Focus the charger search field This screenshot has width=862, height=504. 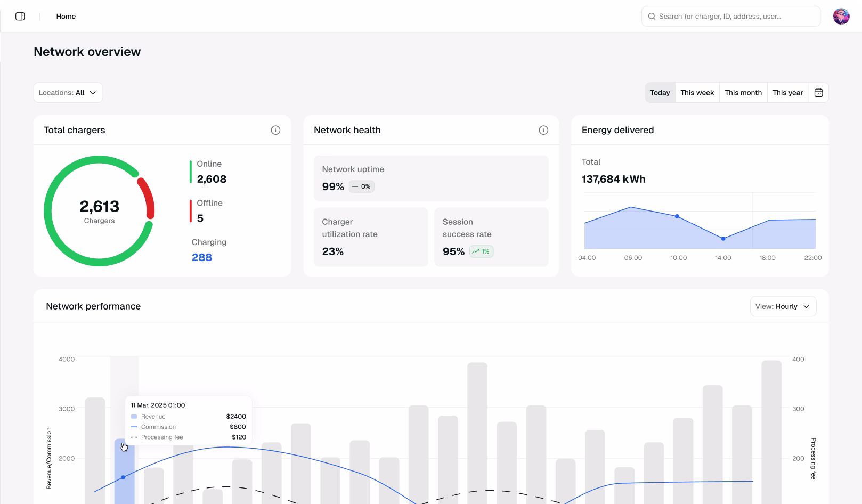click(731, 17)
